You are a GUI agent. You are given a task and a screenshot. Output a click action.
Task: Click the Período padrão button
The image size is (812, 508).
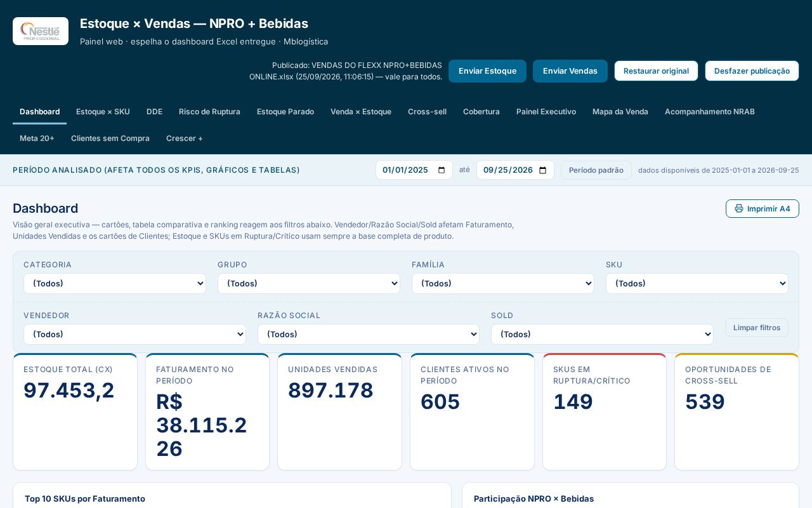pyautogui.click(x=596, y=170)
